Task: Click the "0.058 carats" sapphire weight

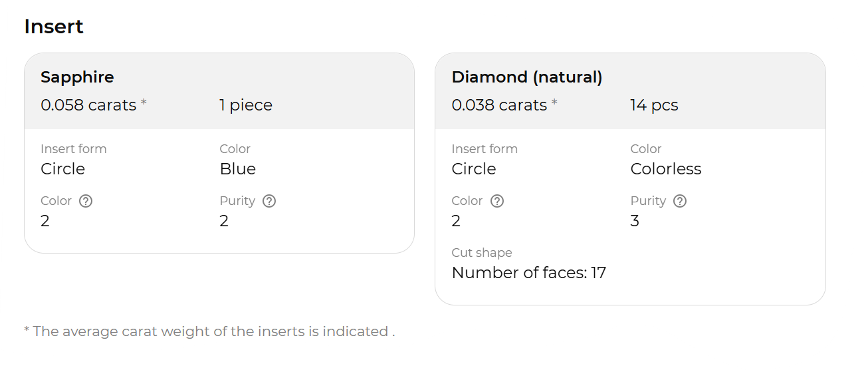Action: [88, 105]
